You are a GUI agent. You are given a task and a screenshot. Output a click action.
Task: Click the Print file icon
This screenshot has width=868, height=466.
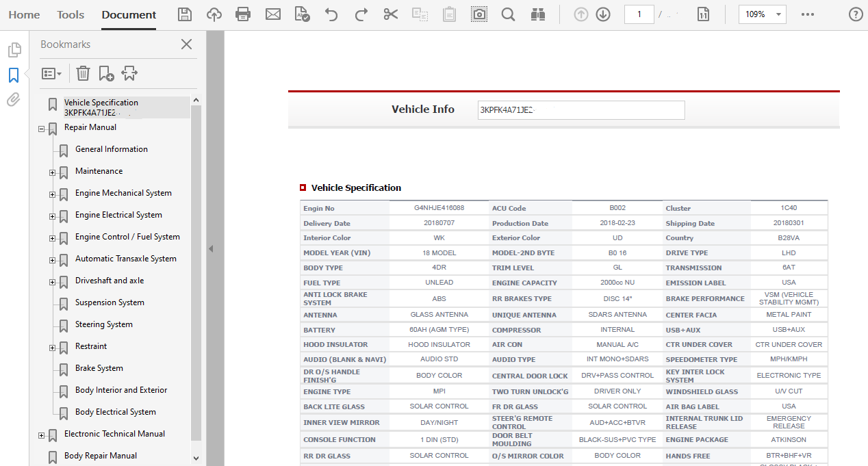(x=243, y=14)
